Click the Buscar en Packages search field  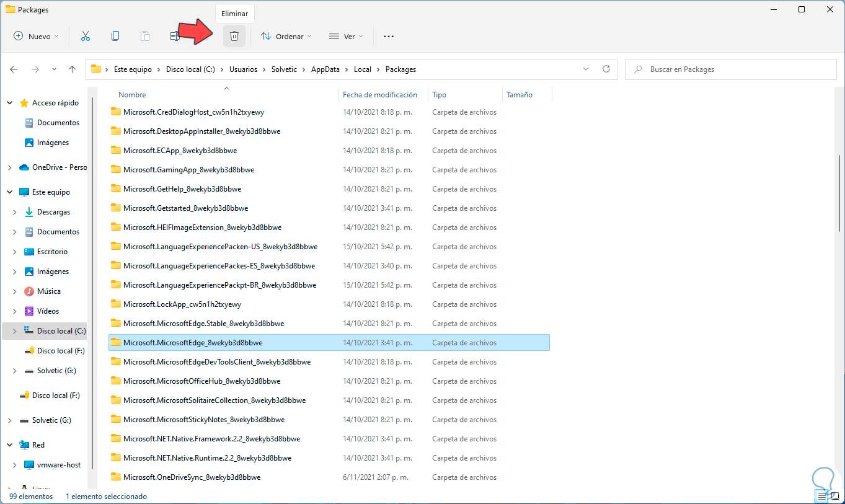(x=730, y=69)
